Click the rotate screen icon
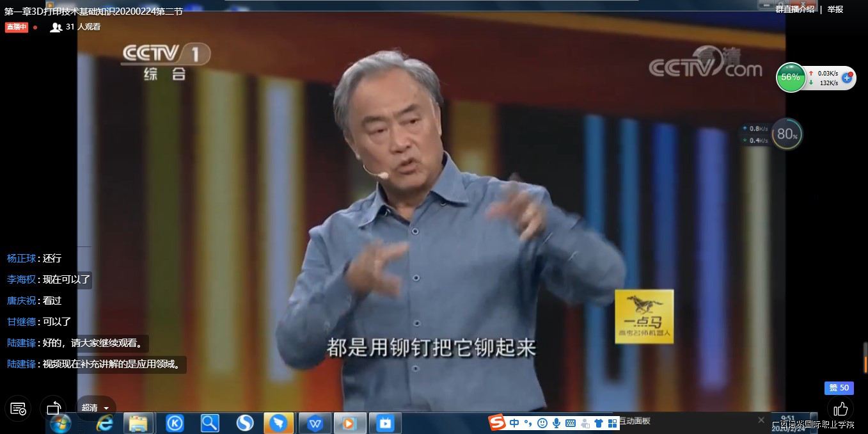 (x=54, y=408)
